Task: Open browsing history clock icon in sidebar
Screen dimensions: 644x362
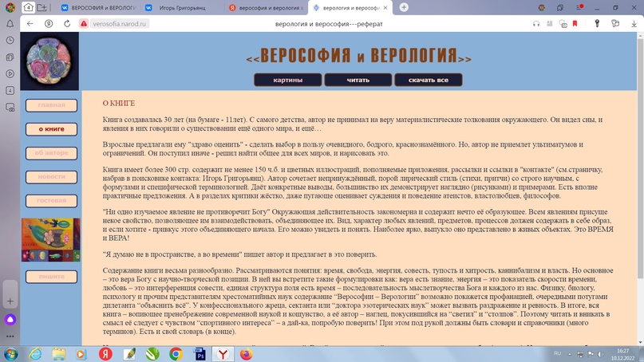Action: click(10, 40)
